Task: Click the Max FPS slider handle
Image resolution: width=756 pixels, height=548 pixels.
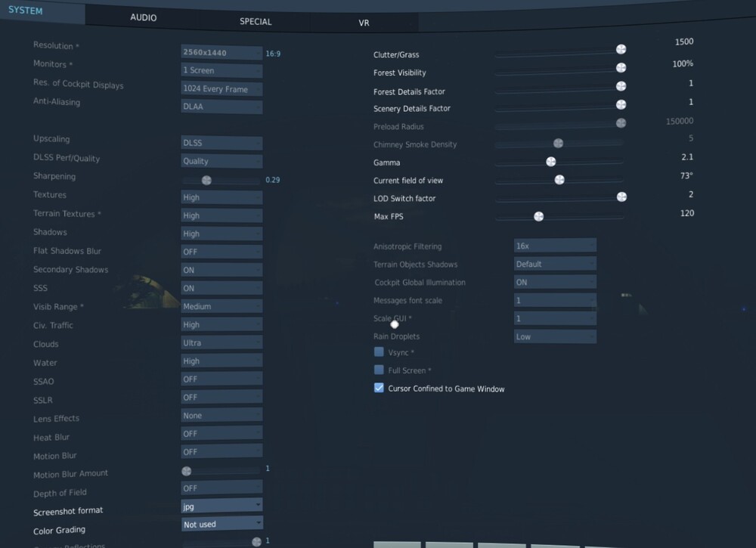Action: [539, 215]
